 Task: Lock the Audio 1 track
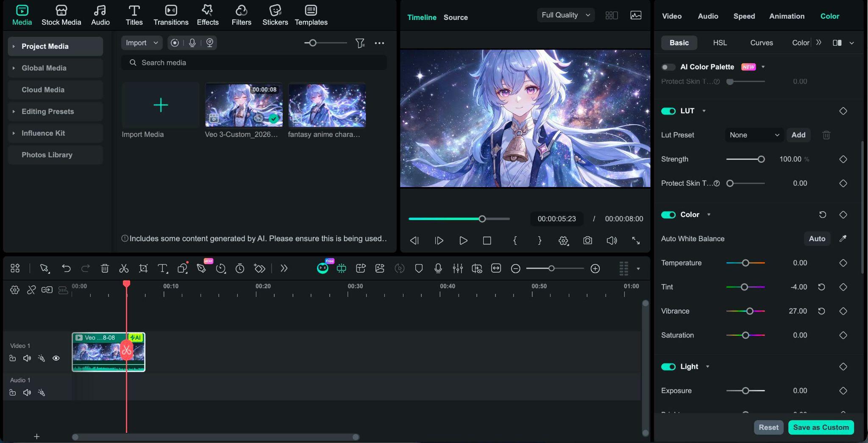pyautogui.click(x=13, y=393)
